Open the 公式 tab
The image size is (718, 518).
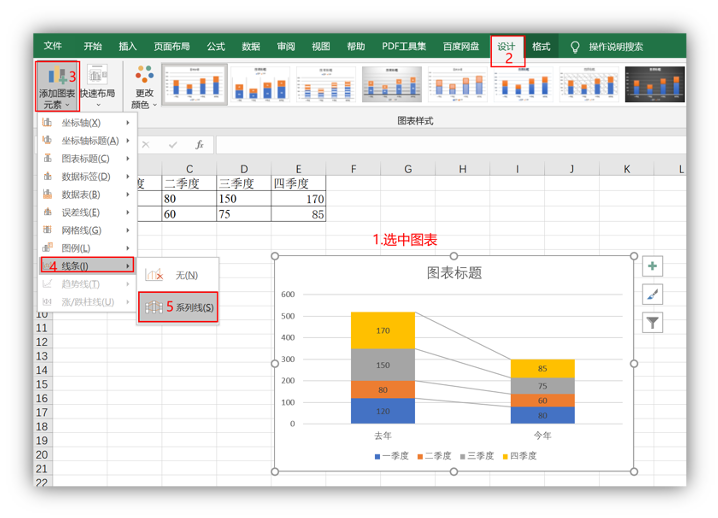click(216, 46)
